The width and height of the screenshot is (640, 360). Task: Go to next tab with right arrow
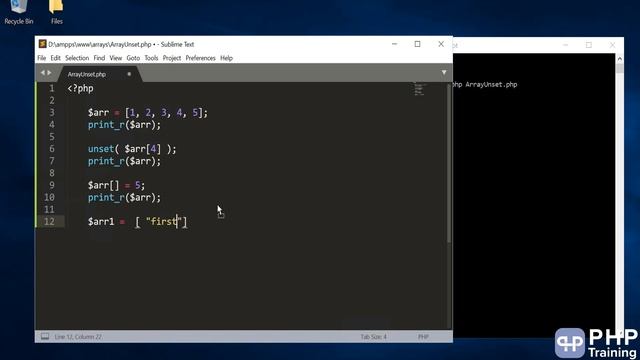(49, 73)
